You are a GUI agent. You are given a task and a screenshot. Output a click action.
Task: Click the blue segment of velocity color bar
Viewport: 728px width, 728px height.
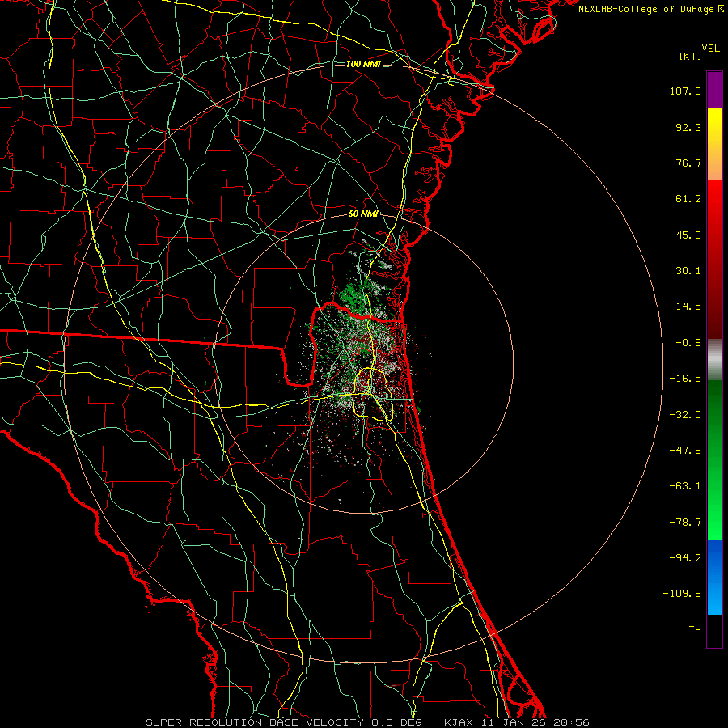(x=714, y=577)
